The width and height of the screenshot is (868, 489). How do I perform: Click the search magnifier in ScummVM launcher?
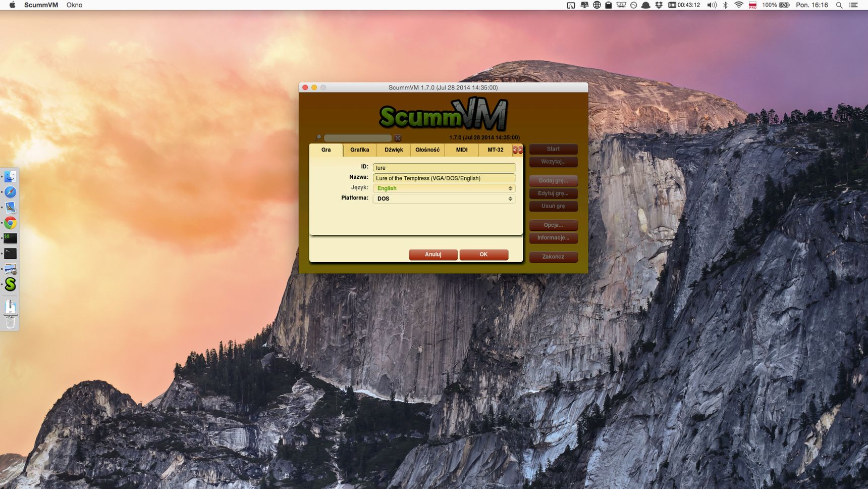pyautogui.click(x=318, y=137)
